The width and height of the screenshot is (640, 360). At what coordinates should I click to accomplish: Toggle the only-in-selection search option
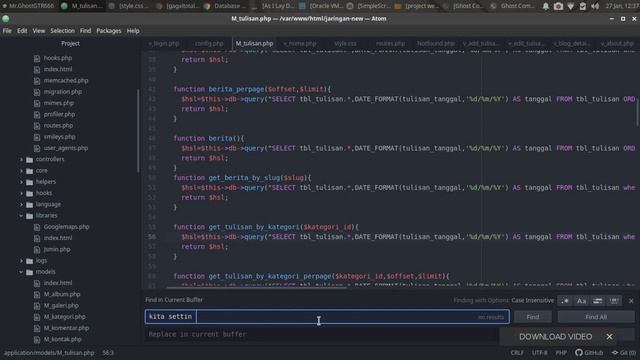[598, 301]
